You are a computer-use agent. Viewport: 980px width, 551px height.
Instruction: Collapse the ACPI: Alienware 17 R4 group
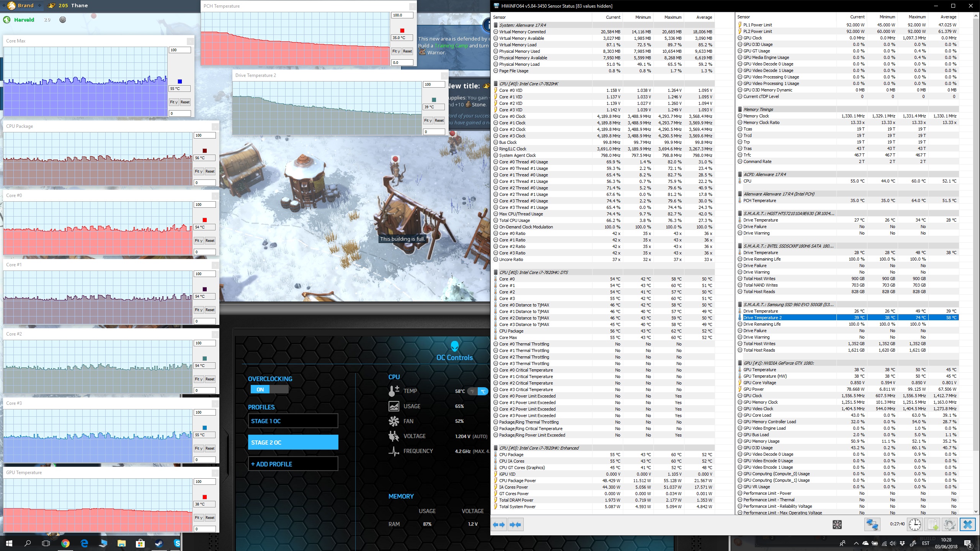pos(740,174)
